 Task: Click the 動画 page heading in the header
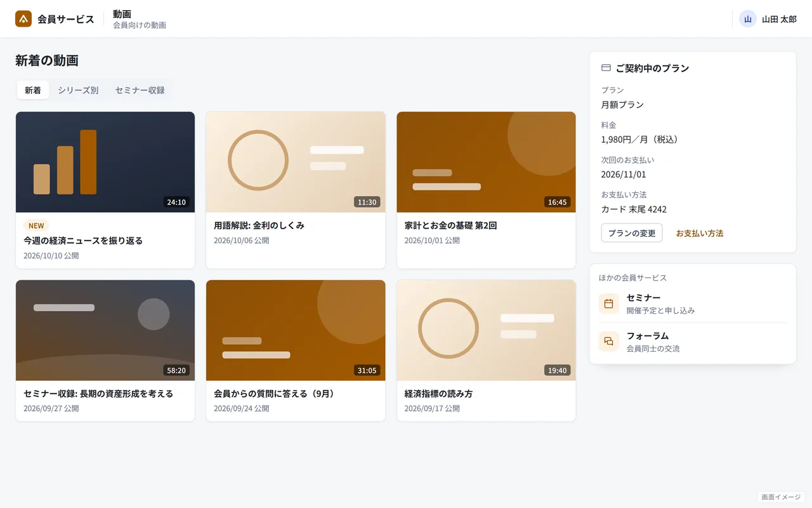122,14
